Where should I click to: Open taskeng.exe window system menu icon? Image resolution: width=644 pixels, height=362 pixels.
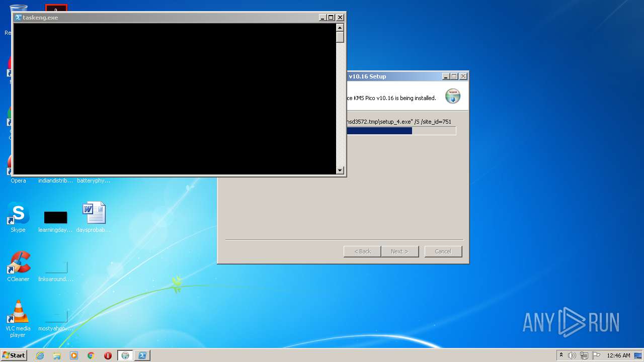pos(18,17)
